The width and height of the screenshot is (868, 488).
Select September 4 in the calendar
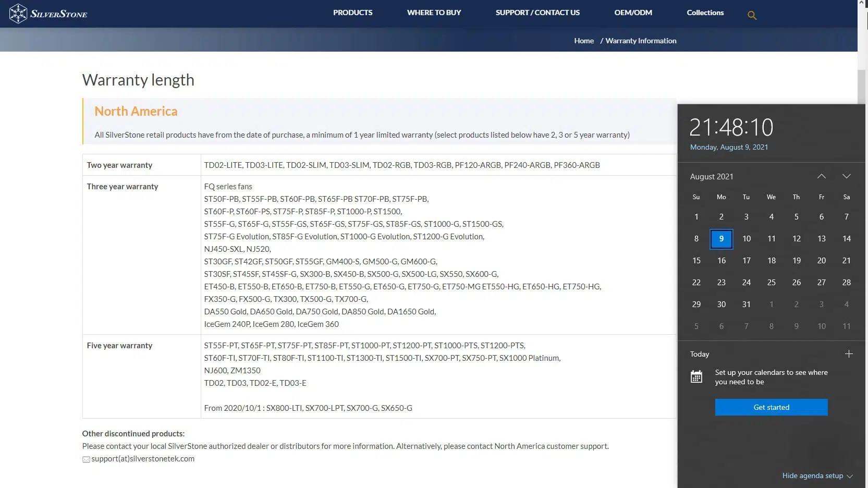(847, 304)
